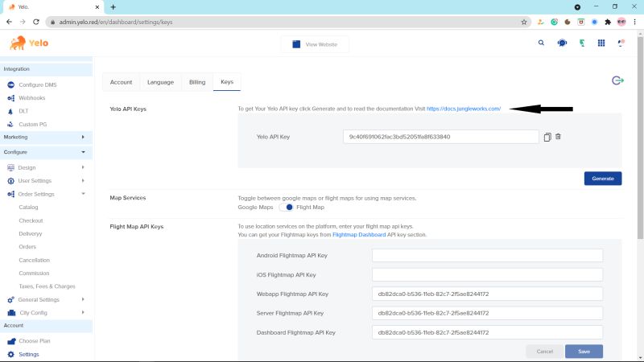Open Checkout under Order Settings

tap(31, 220)
